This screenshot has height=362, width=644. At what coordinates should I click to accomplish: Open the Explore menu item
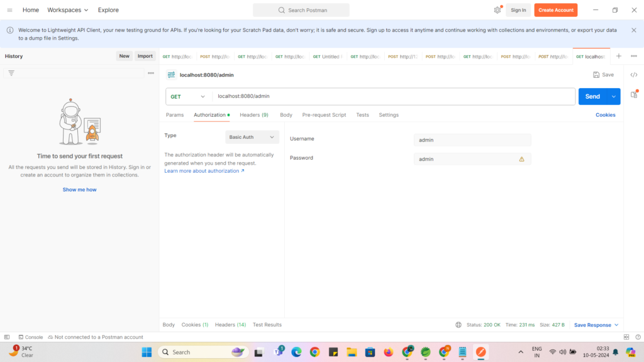click(x=108, y=10)
